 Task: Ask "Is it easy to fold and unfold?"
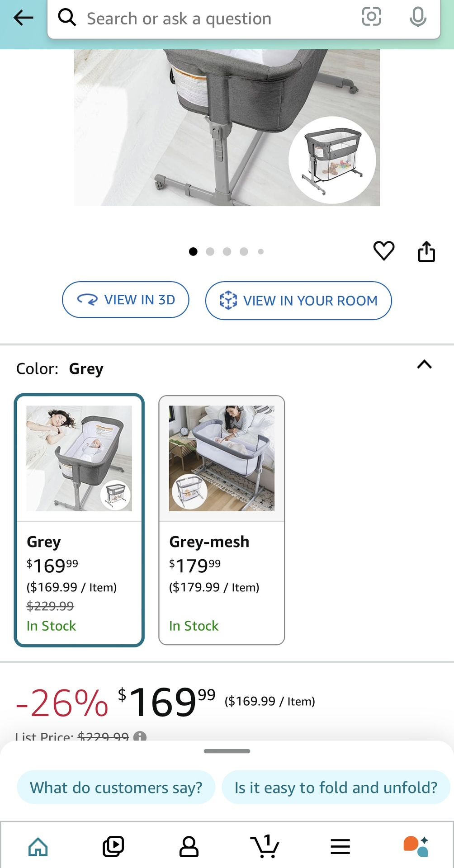click(x=336, y=788)
